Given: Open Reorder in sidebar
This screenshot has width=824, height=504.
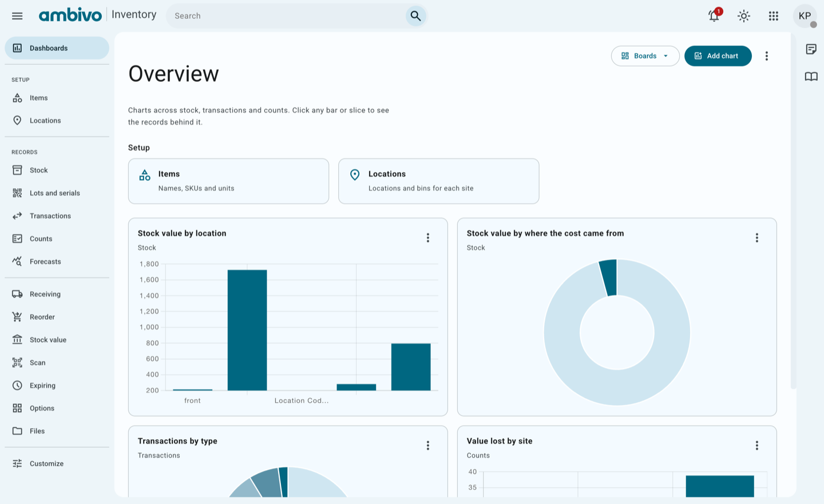Looking at the screenshot, I should pos(57,317).
